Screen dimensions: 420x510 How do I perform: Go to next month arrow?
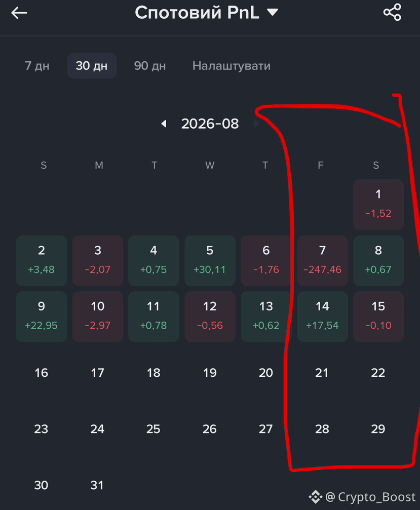pos(256,124)
